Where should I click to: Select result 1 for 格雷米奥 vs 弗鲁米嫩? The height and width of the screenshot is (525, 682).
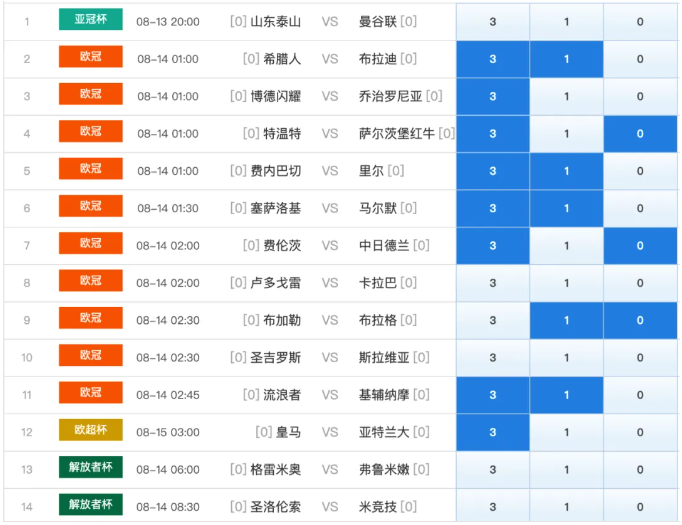566,470
